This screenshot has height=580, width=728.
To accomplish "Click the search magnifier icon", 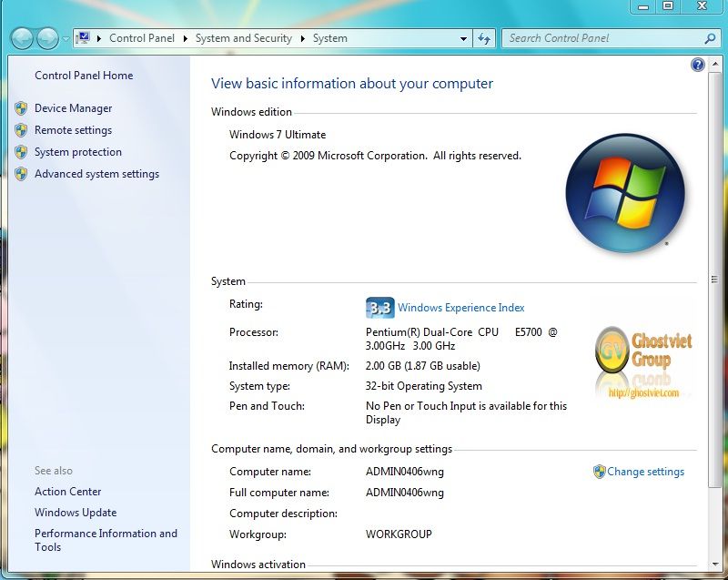I will pyautogui.click(x=710, y=38).
